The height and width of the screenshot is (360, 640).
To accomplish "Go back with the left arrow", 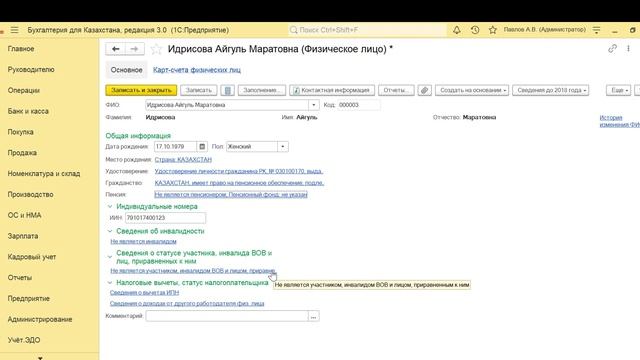I will click(116, 49).
